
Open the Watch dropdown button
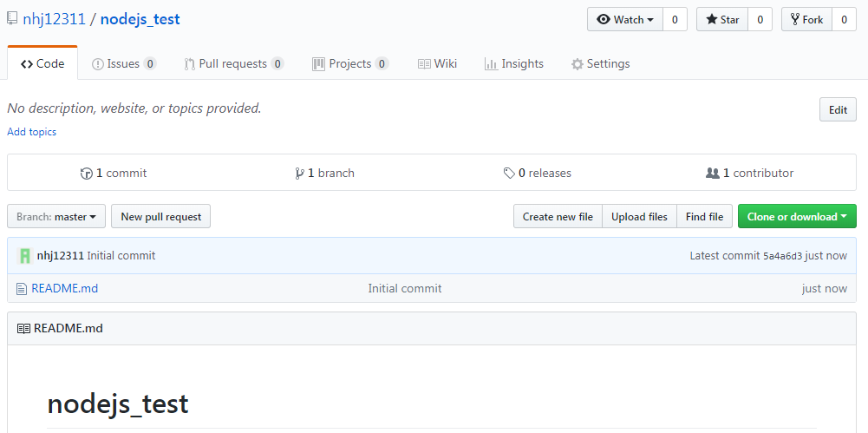point(625,19)
